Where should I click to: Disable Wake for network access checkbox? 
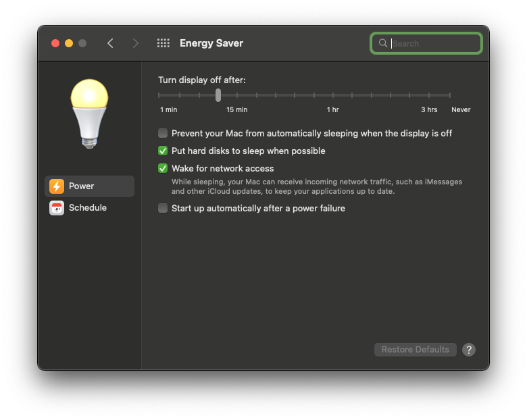click(x=163, y=168)
